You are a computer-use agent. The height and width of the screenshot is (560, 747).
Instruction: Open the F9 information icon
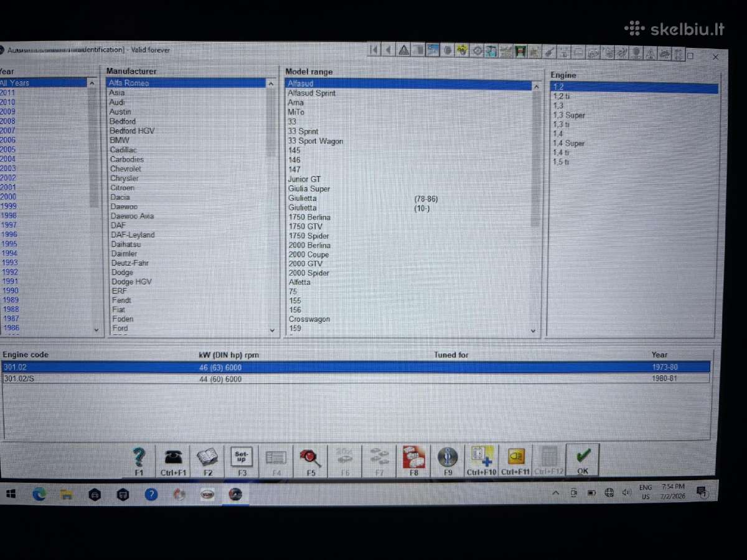pyautogui.click(x=448, y=460)
